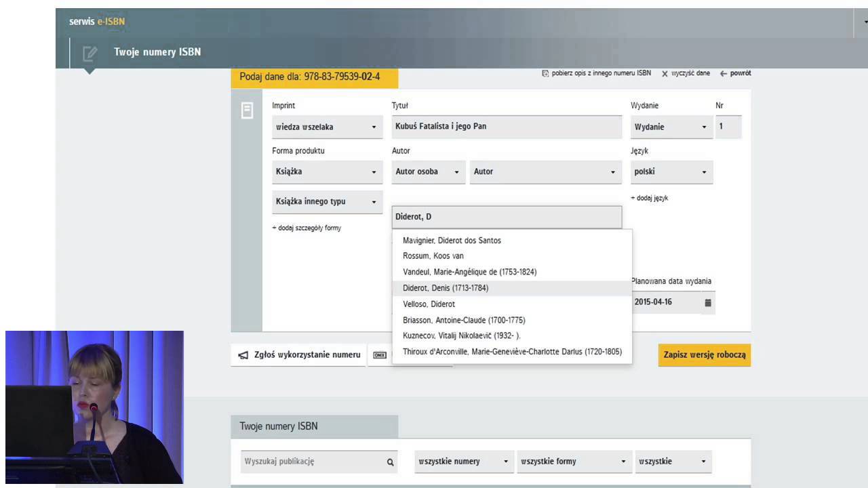
Task: Click the ISBN label '978-83-79539-02-4'
Action: (x=342, y=77)
